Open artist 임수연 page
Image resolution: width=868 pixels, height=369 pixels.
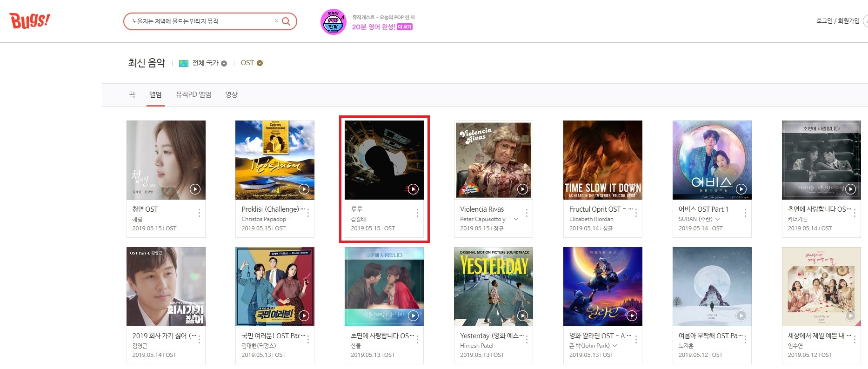795,346
